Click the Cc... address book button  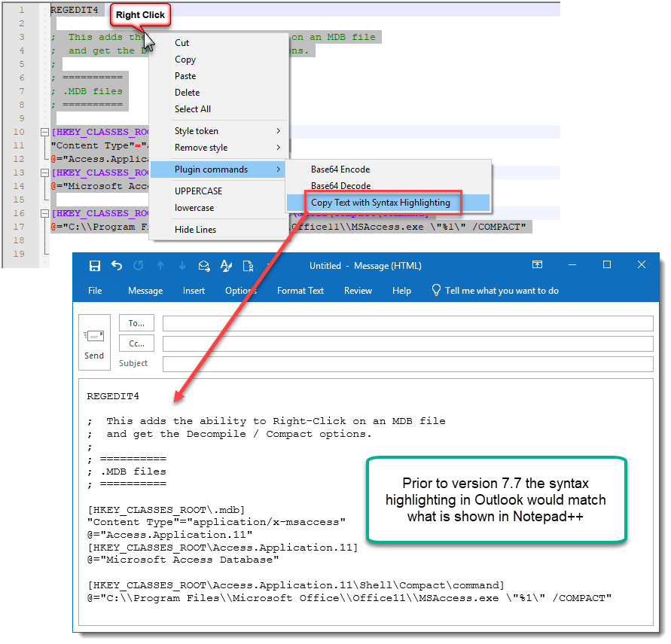[x=136, y=343]
